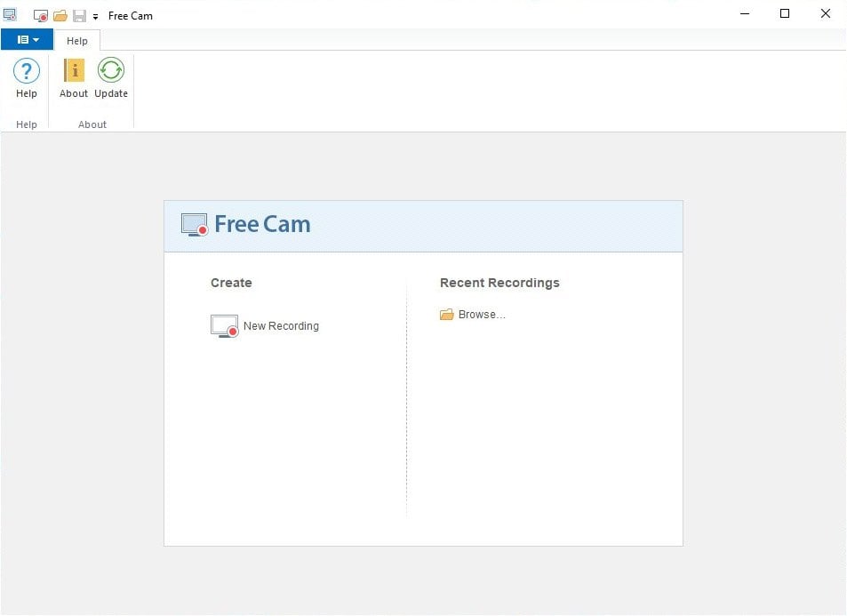
Task: Close the Free Cam window
Action: [826, 14]
